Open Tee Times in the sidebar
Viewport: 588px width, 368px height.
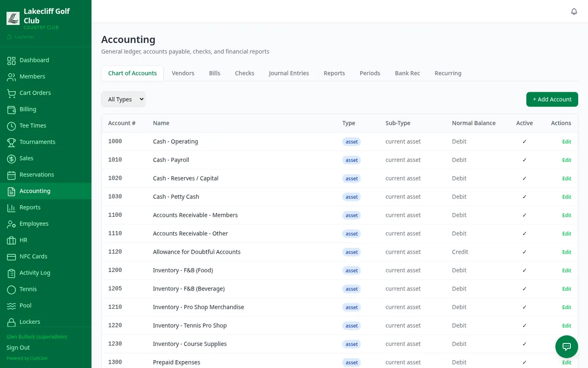click(46, 126)
